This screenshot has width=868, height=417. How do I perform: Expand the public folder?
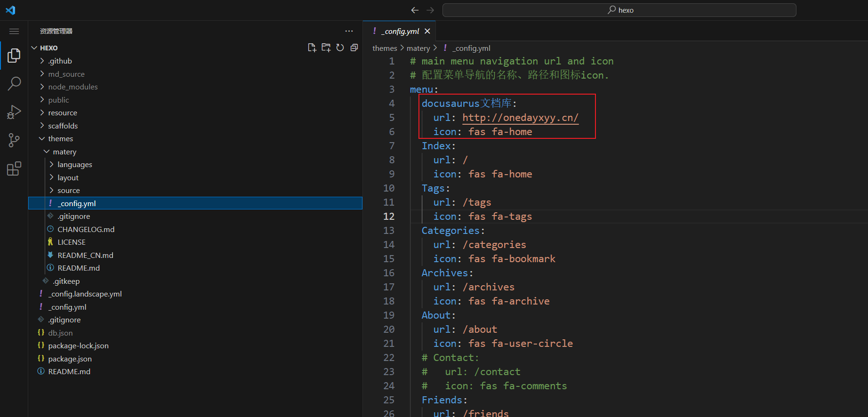(x=195, y=100)
